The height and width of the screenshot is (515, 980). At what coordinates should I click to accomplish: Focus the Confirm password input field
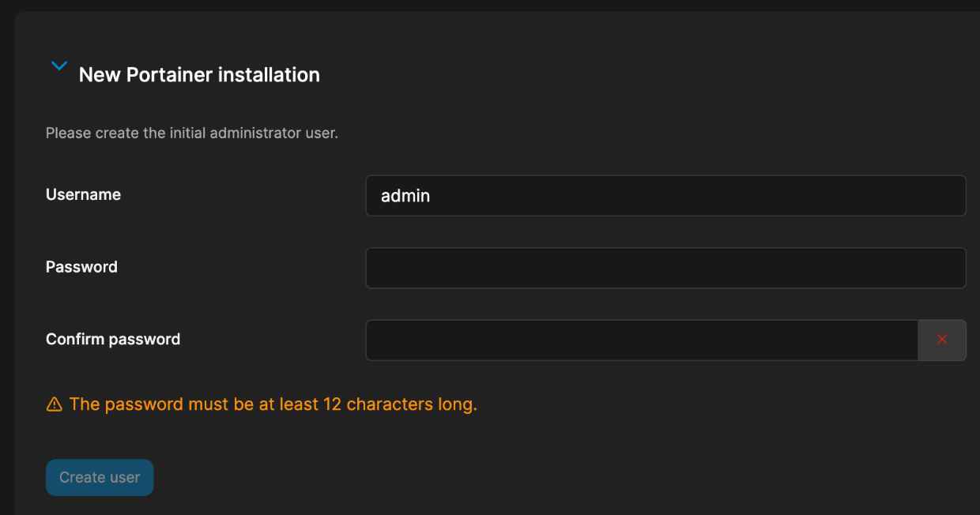pos(642,340)
